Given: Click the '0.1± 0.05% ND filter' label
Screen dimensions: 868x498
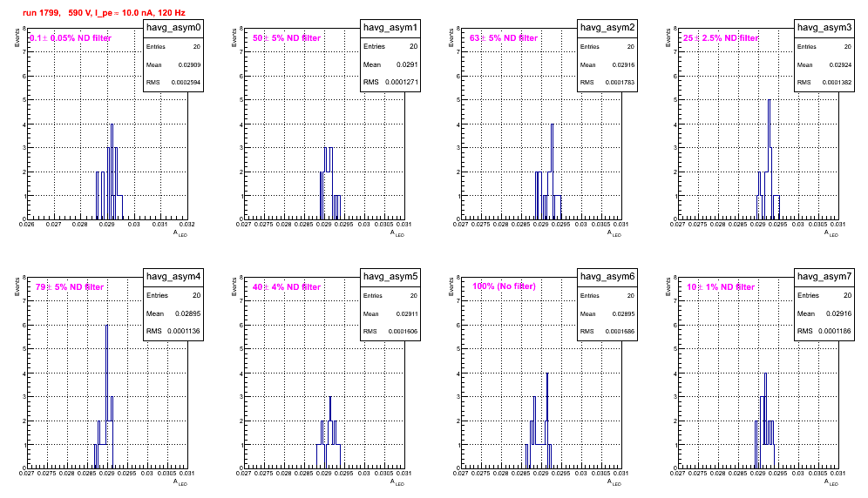Looking at the screenshot, I should click(x=71, y=38).
